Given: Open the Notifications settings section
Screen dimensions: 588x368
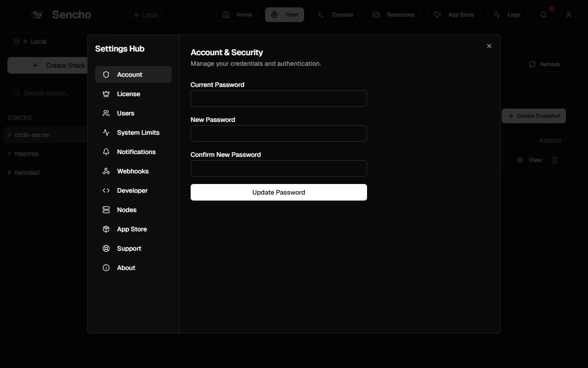Looking at the screenshot, I should point(133,152).
